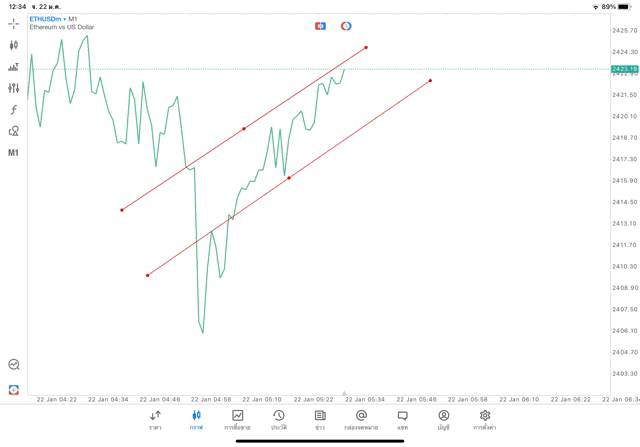Open the การซื้อขาย (Trade) tab
640x447 pixels.
pyautogui.click(x=238, y=420)
